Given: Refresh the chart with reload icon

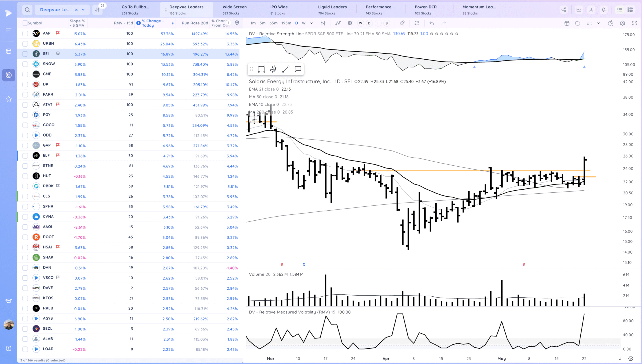Looking at the screenshot, I should (x=417, y=23).
